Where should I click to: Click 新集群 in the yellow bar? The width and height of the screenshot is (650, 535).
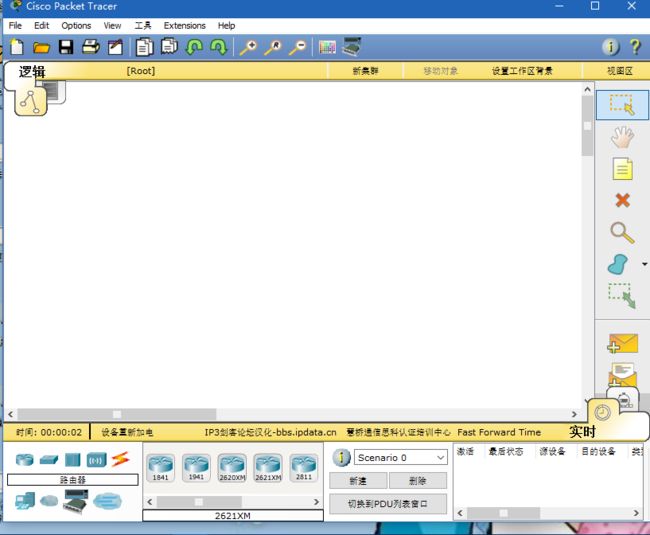[365, 71]
